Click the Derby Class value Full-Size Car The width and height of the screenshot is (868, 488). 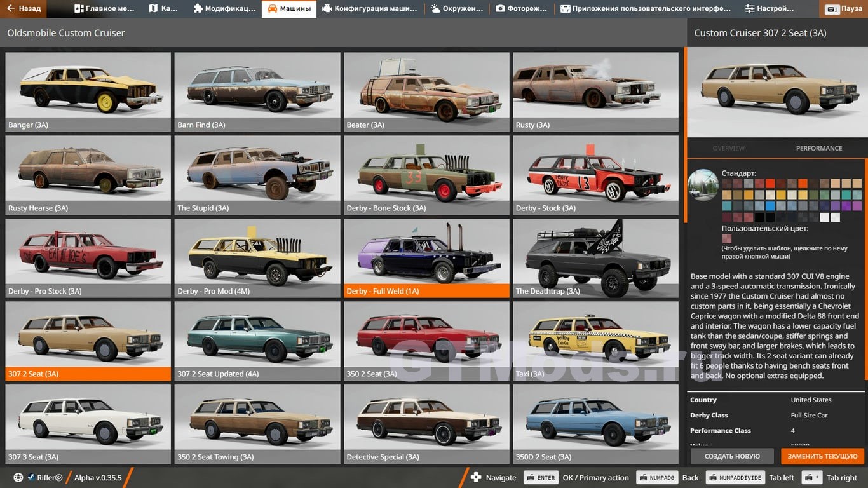[x=809, y=416]
